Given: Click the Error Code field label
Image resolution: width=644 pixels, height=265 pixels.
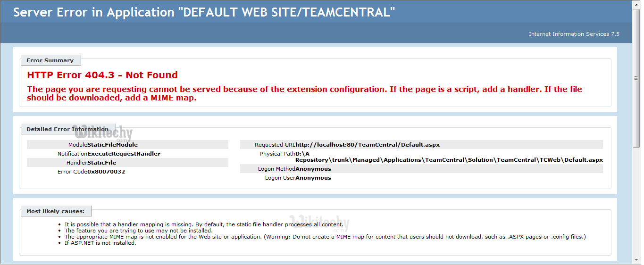Looking at the screenshot, I should click(72, 172).
